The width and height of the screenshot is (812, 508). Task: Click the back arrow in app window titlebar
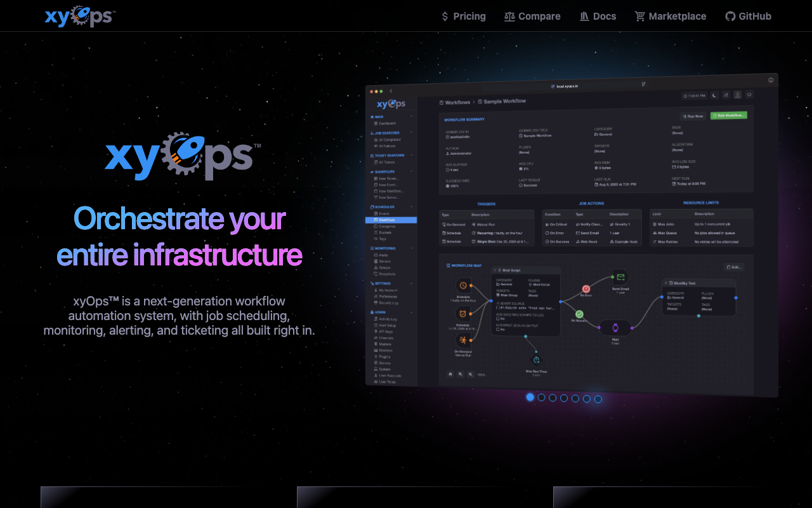[391, 91]
